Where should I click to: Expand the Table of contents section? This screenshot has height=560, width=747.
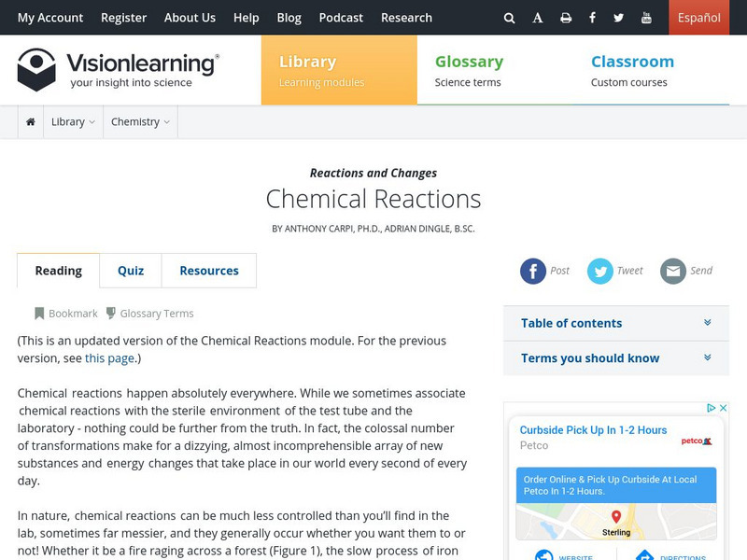click(x=615, y=323)
